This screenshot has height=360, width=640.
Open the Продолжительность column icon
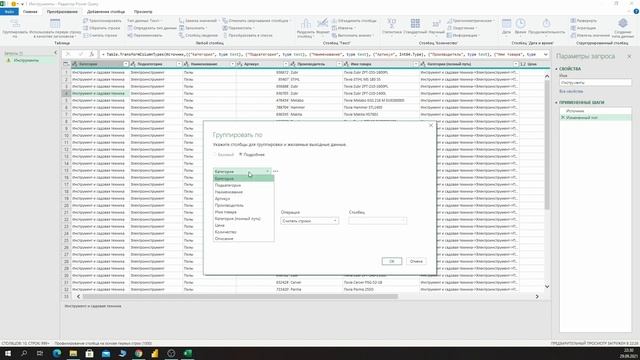(547, 26)
